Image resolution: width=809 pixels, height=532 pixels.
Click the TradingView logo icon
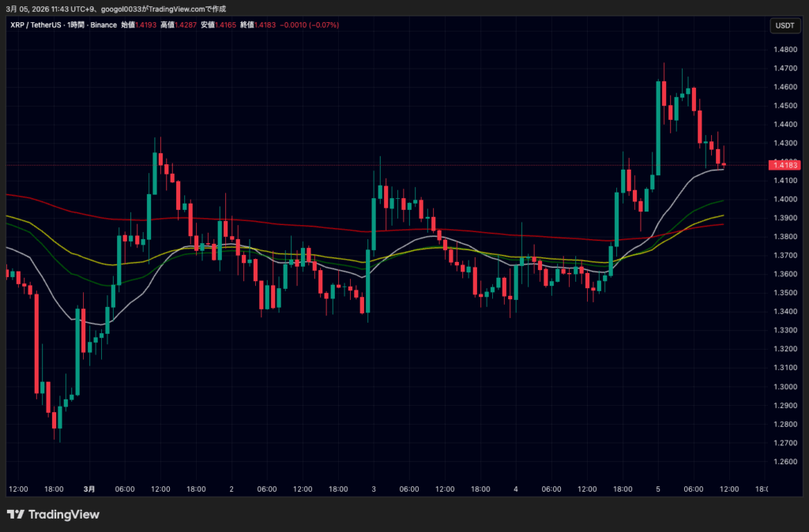click(14, 515)
